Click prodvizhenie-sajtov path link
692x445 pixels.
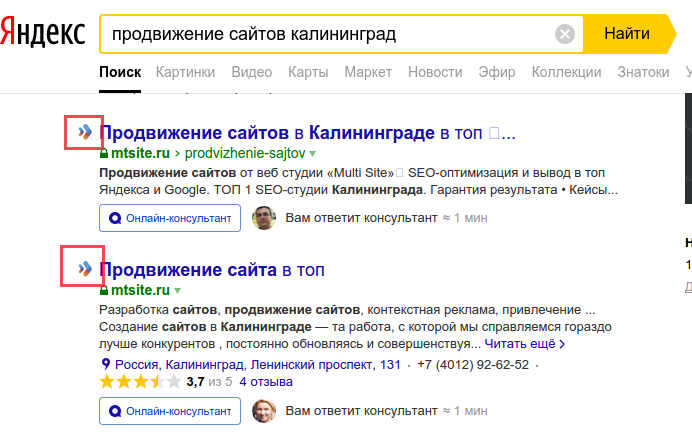coord(245,153)
